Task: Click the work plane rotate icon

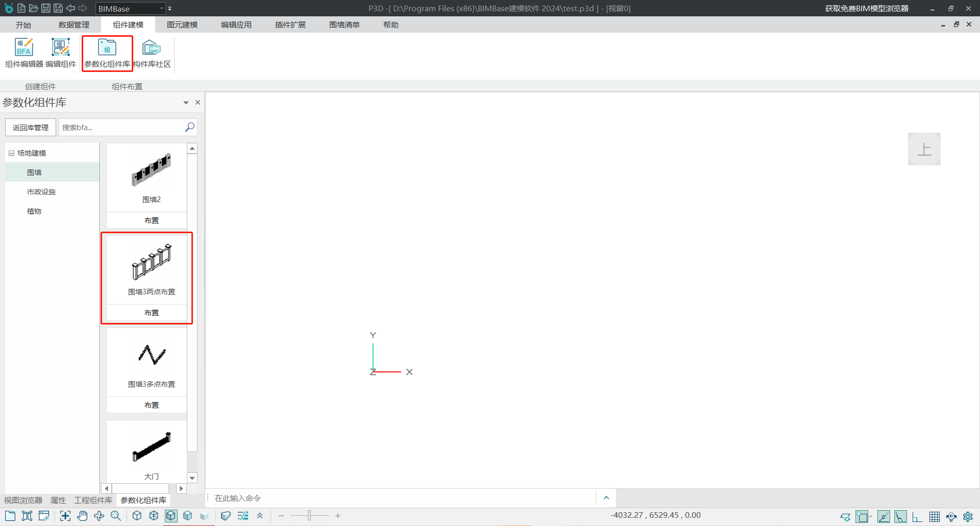Action: click(845, 517)
